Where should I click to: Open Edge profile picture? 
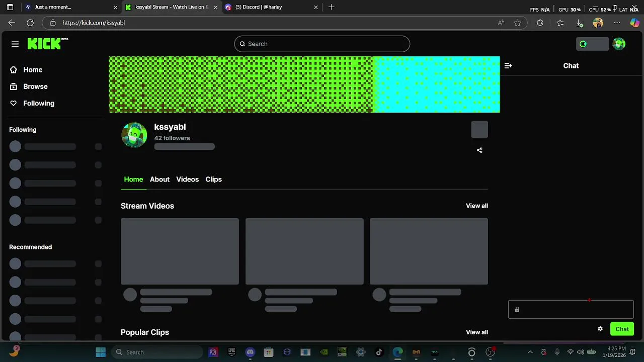point(598,23)
